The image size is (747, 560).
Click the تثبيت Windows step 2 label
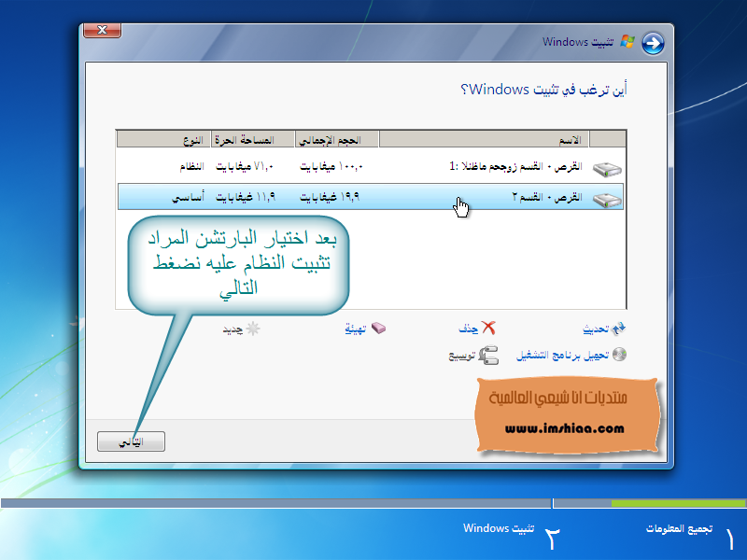coord(499,528)
